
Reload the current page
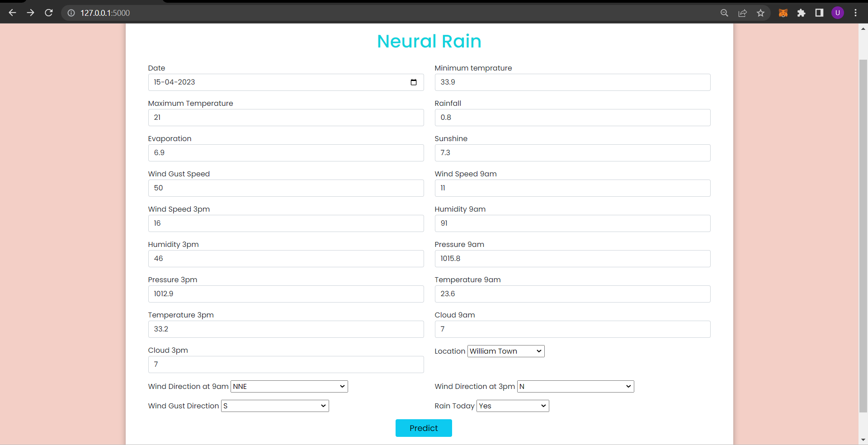[49, 13]
